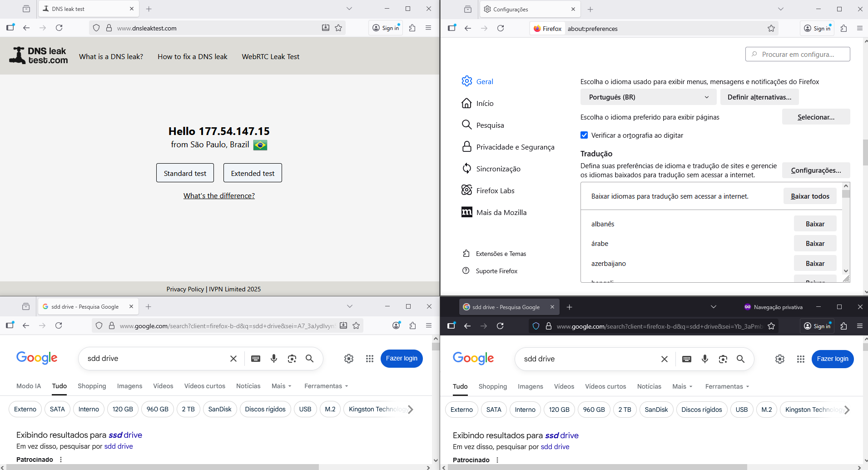The height and width of the screenshot is (470, 868).
Task: Expand Mais menu in private Google window
Action: [683, 386]
